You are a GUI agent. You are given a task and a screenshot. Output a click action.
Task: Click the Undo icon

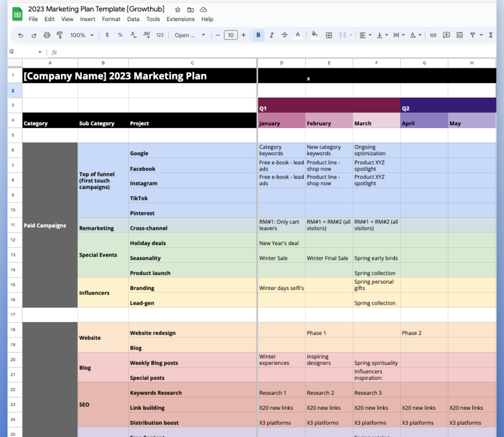pos(21,35)
